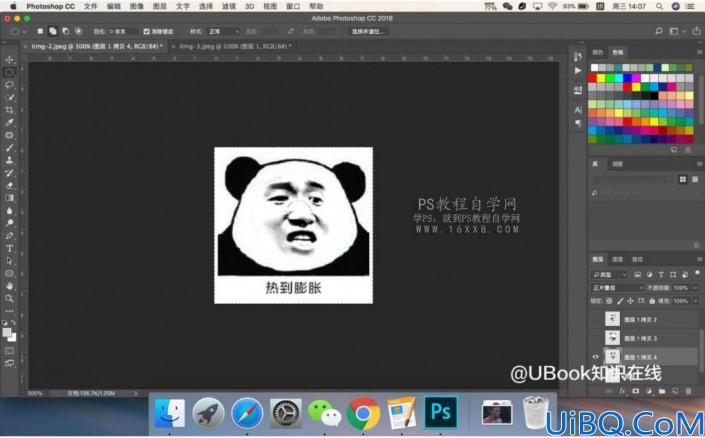The image size is (705, 438).
Task: Select the Clone Stamp tool
Action: tap(9, 160)
